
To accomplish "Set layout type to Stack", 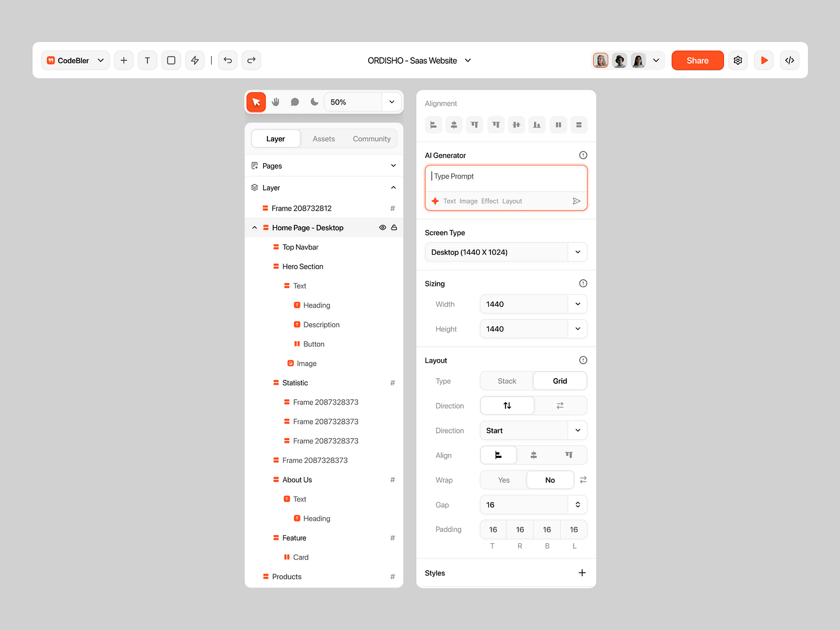I will (507, 381).
